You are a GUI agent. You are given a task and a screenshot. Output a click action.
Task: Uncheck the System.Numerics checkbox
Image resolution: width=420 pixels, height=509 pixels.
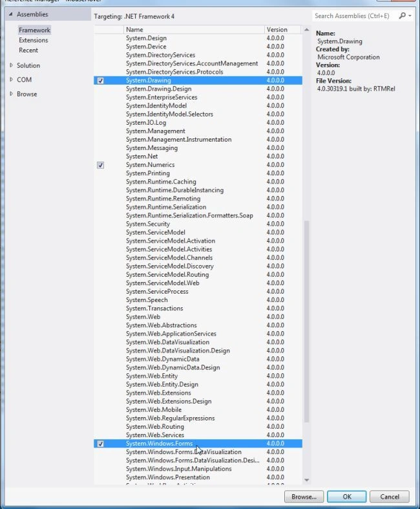tap(101, 165)
